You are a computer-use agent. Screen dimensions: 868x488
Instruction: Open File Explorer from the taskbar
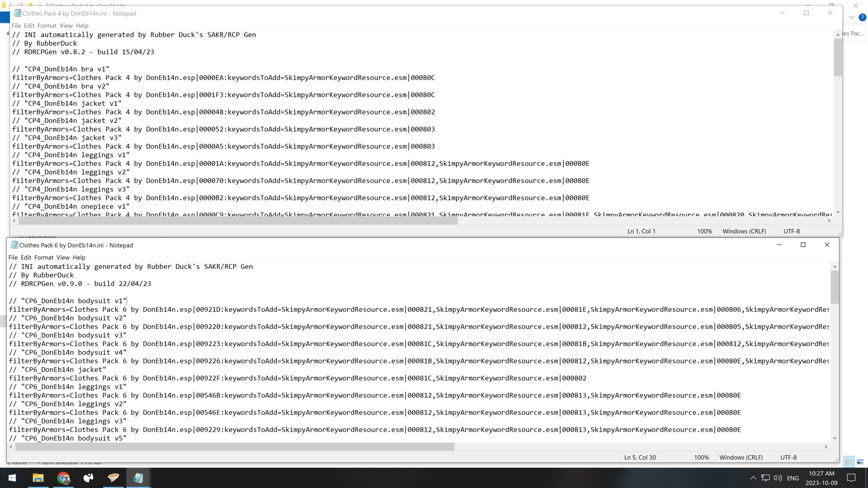(x=38, y=478)
